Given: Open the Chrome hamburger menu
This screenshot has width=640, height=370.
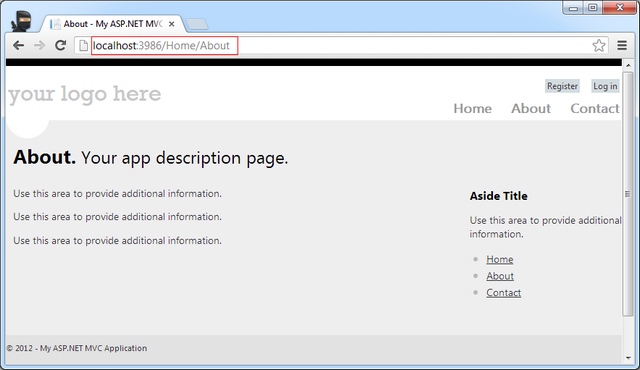Looking at the screenshot, I should (x=622, y=45).
